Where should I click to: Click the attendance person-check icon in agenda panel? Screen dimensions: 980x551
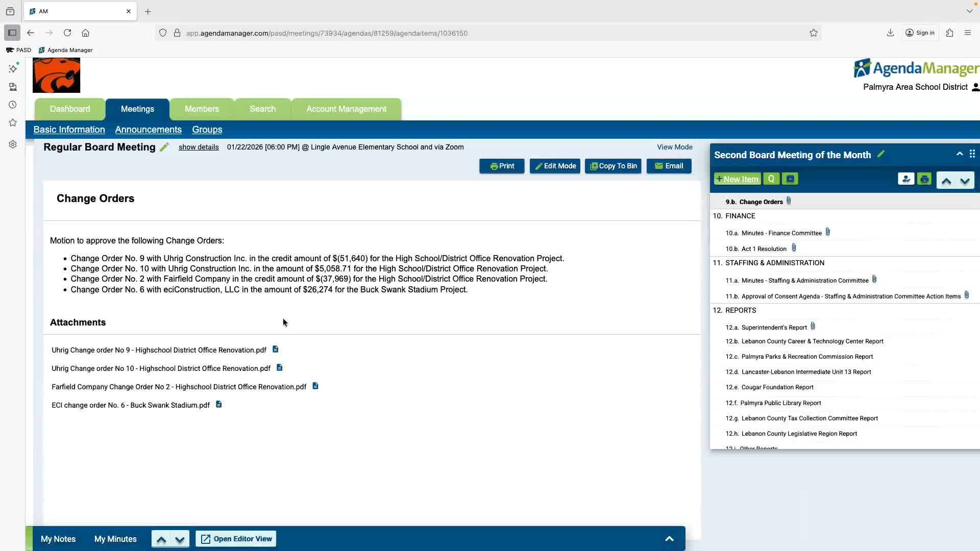click(x=905, y=179)
